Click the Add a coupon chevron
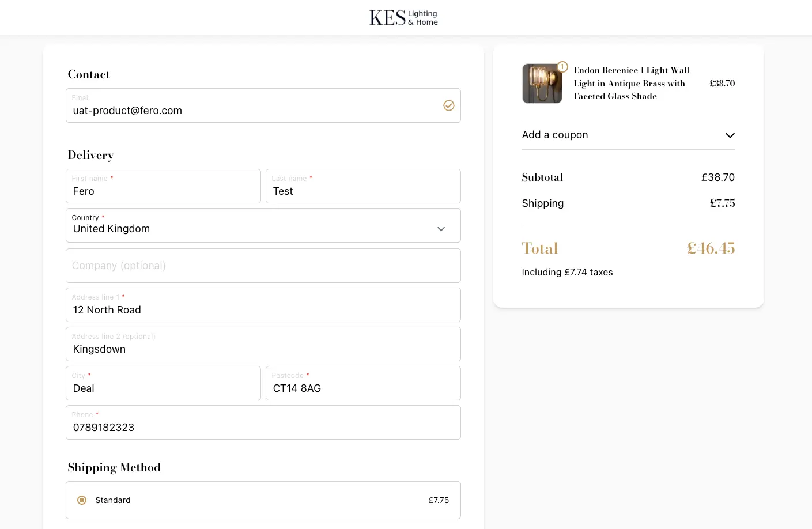 coord(730,135)
